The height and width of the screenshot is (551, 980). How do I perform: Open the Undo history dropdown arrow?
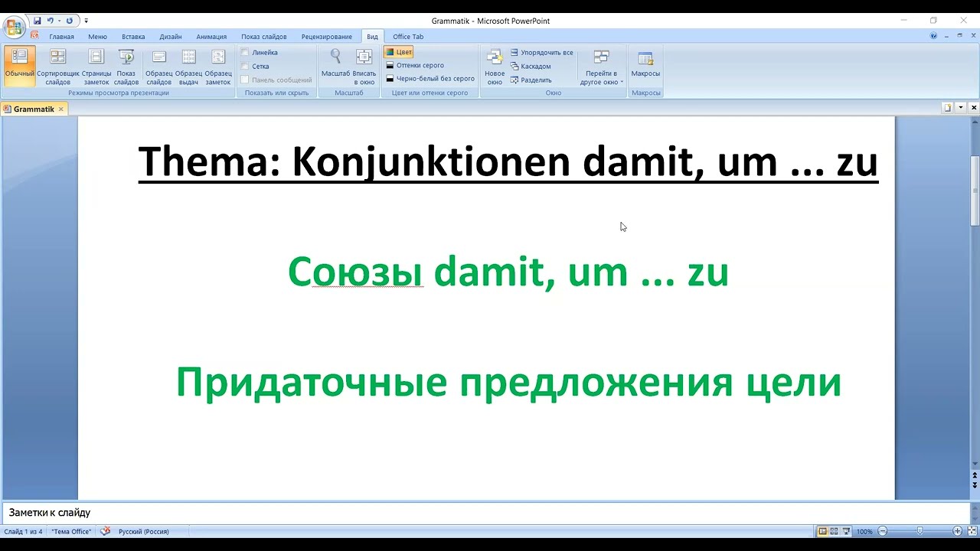59,21
